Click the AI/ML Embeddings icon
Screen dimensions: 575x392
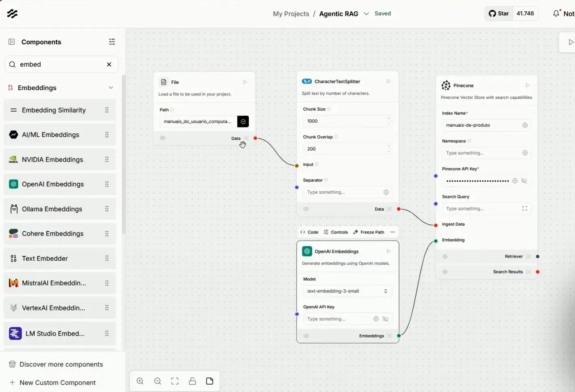pos(13,135)
